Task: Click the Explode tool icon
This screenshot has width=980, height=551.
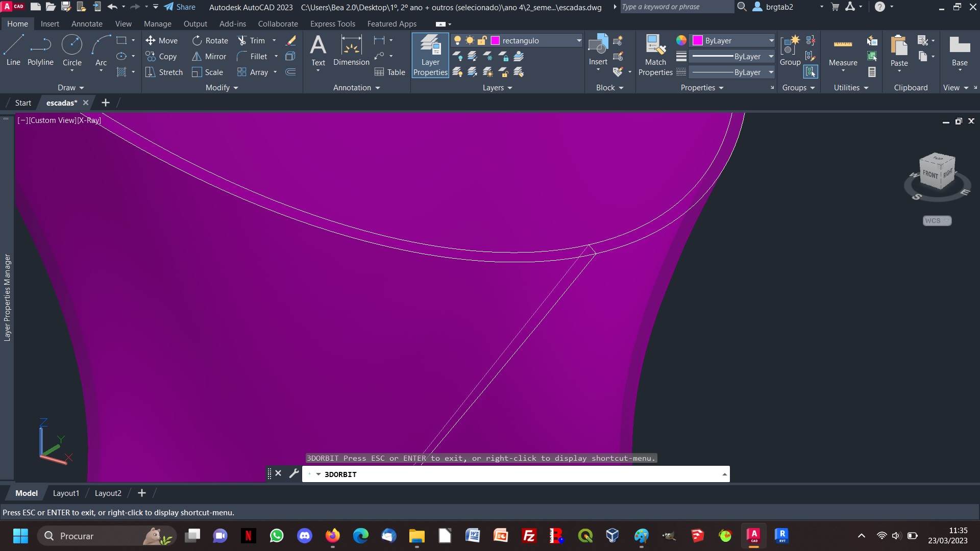Action: [290, 56]
